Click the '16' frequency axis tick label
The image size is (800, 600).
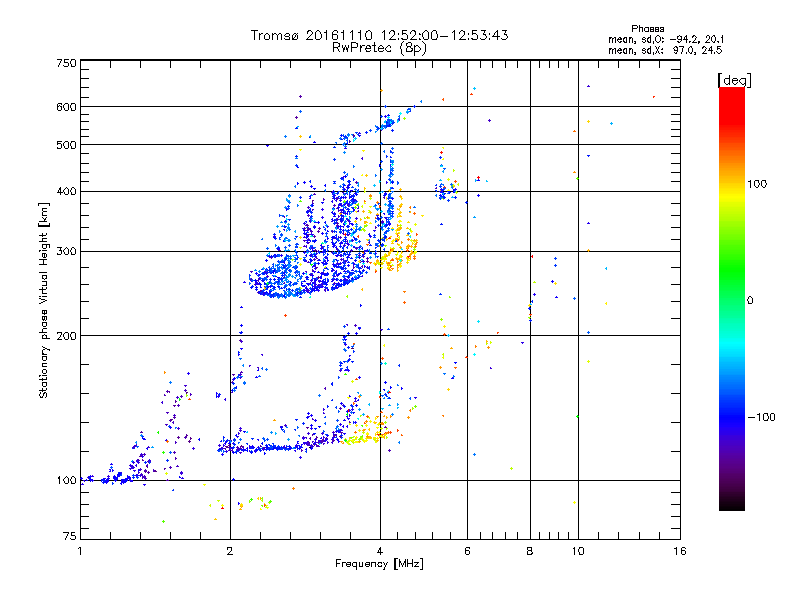pos(680,551)
